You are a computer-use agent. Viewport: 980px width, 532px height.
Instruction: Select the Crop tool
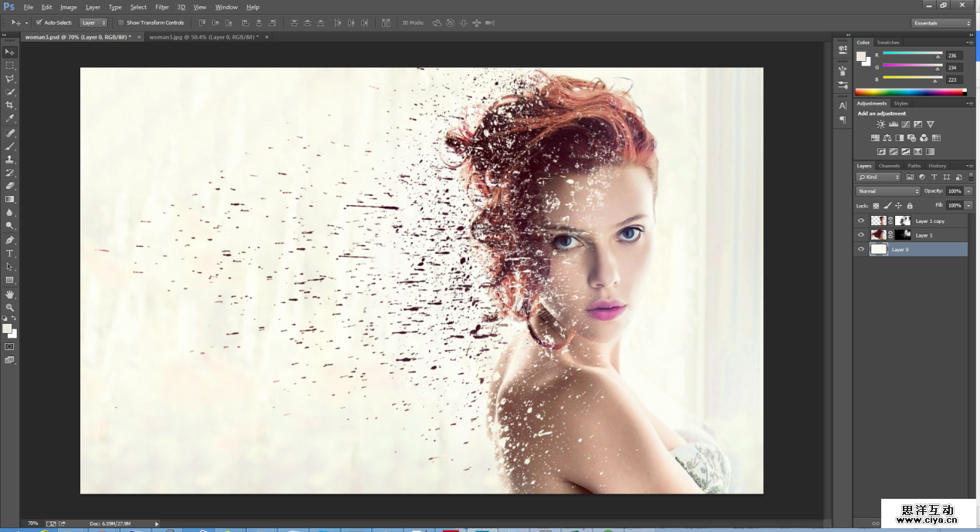coord(10,105)
